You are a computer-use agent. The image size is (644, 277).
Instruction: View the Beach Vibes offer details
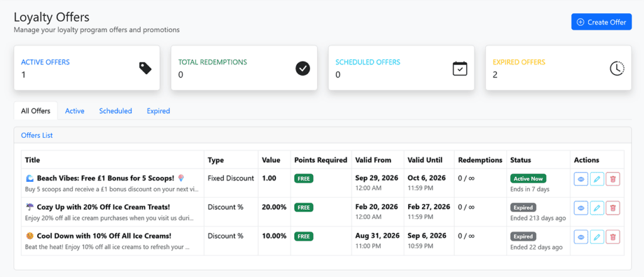coord(580,179)
